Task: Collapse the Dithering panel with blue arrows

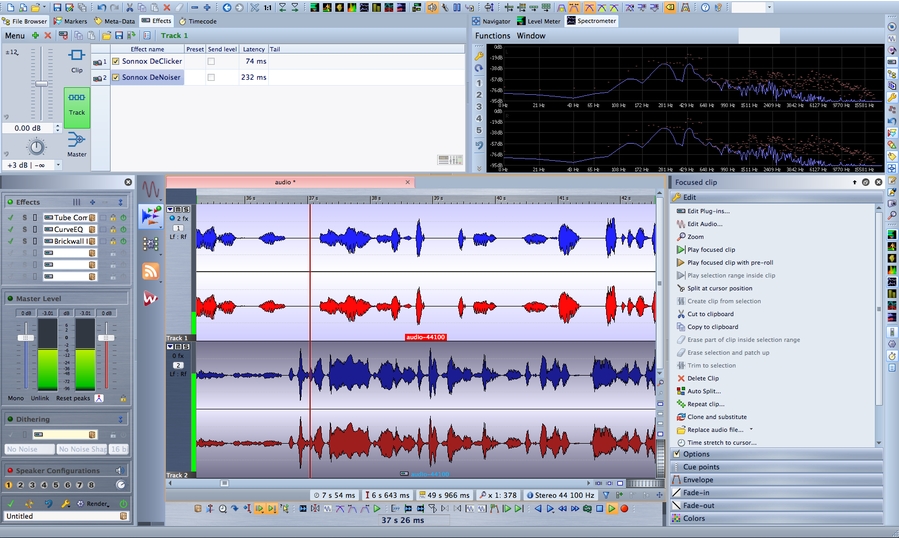Action: pos(120,419)
